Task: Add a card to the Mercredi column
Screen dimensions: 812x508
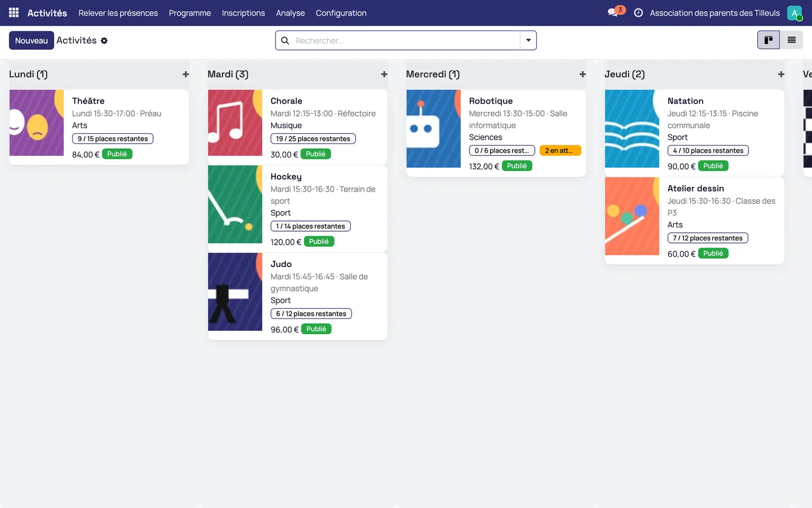Action: [x=583, y=74]
